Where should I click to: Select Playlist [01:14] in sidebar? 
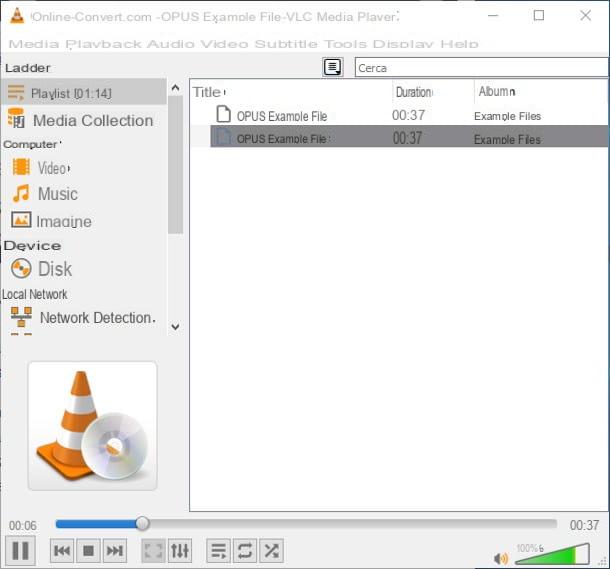point(84,92)
